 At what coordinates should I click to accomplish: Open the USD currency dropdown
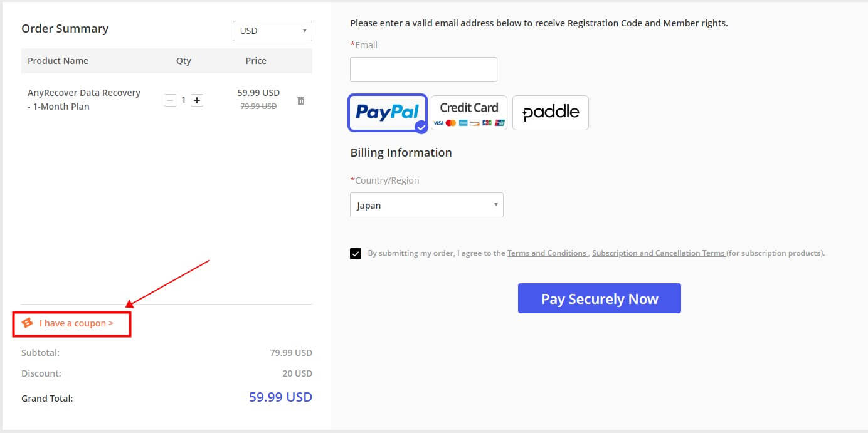click(272, 31)
